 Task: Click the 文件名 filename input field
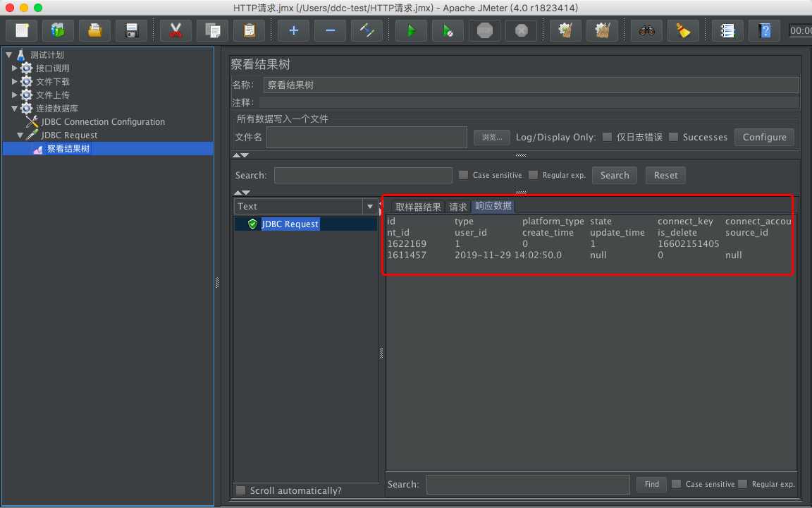pos(367,138)
